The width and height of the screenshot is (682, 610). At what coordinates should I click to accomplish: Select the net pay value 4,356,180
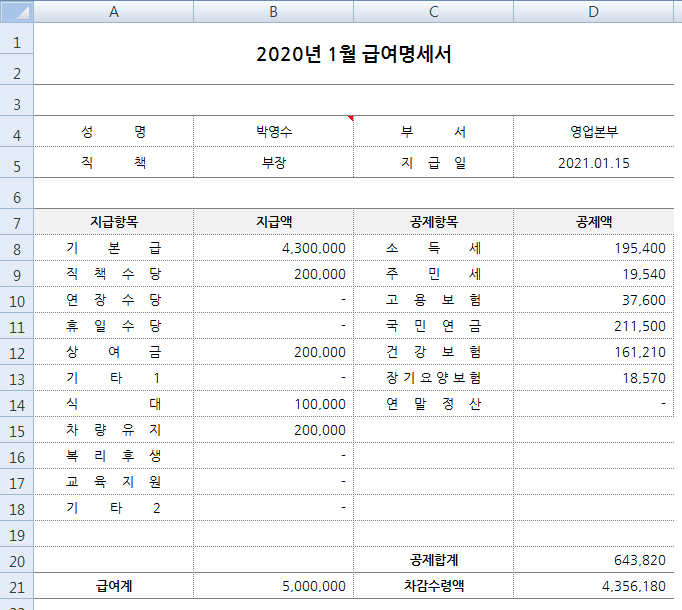pyautogui.click(x=593, y=586)
